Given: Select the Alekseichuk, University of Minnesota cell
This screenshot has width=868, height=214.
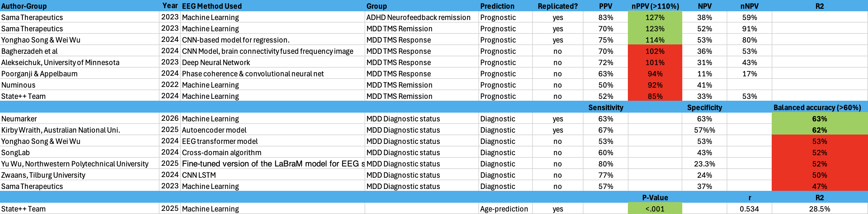Looking at the screenshot, I should (x=60, y=62).
